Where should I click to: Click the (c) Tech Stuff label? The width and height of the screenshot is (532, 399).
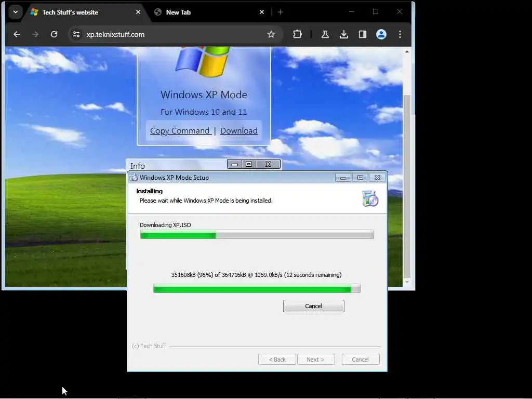click(x=149, y=346)
